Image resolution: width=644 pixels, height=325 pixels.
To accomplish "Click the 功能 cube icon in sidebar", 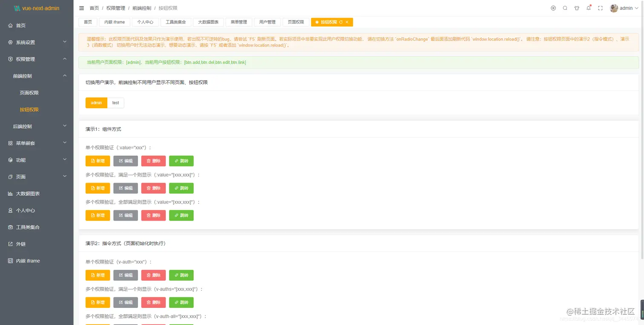I will point(11,160).
